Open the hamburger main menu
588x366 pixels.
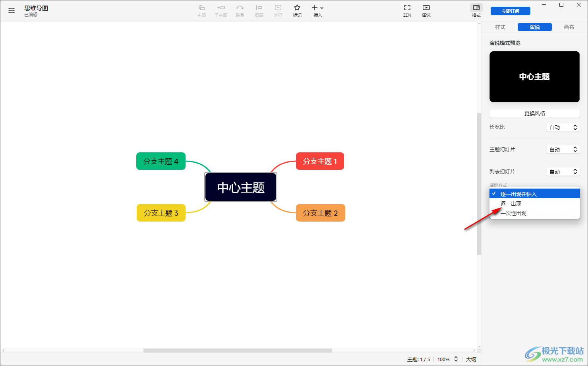[x=12, y=11]
